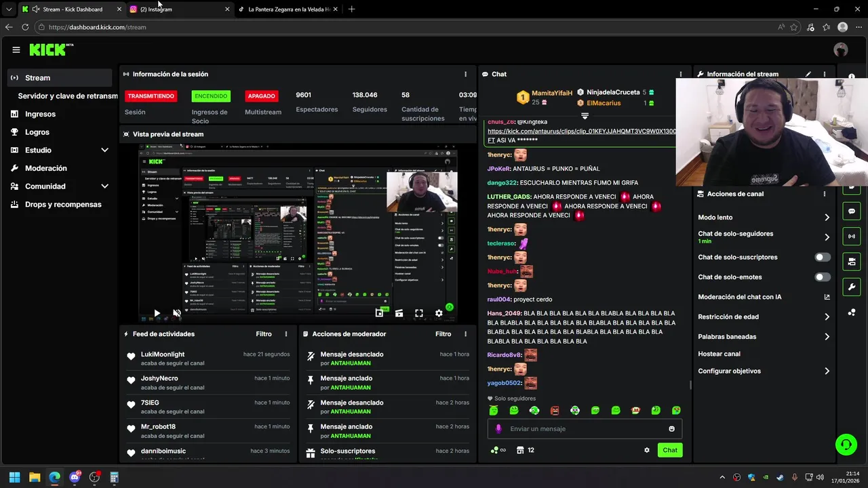Screen dimensions: 868x488
Task: Click camera icon in right sidebar
Action: (x=852, y=262)
